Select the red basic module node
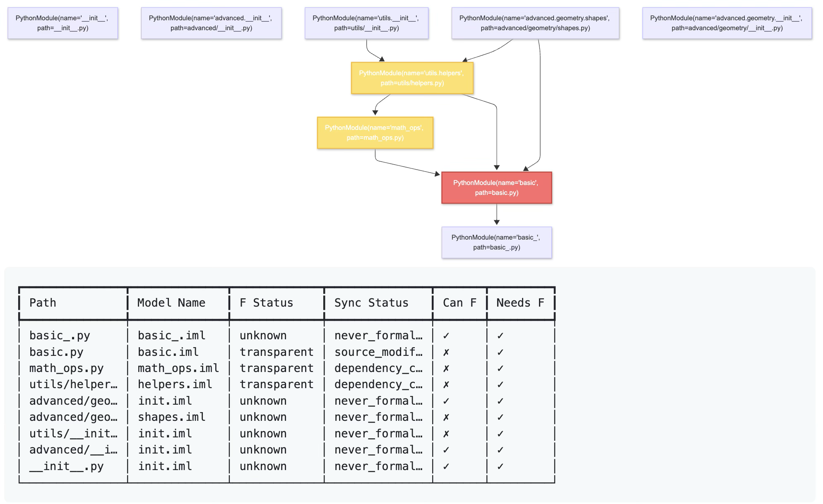Screen dimensions: 823x504 pyautogui.click(x=496, y=187)
